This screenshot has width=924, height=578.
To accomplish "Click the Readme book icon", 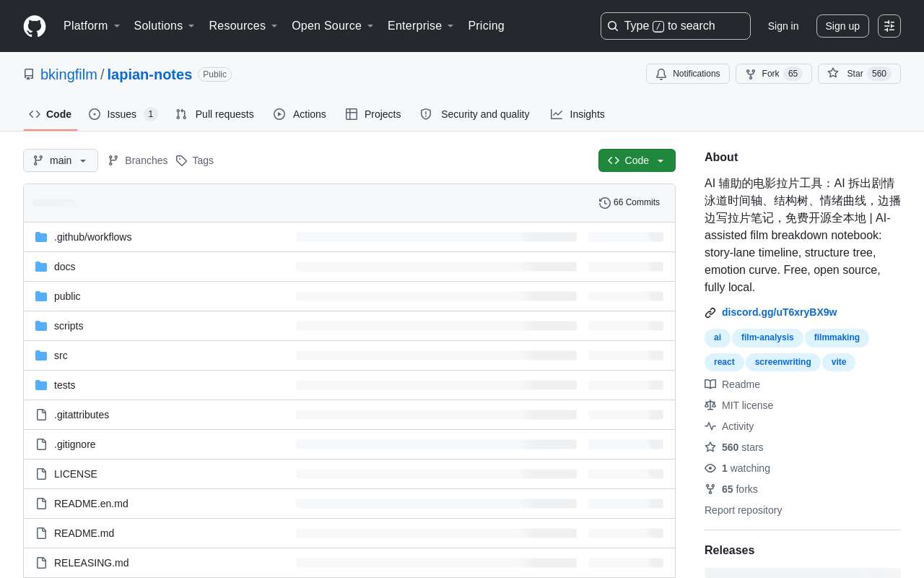I will tap(710, 384).
